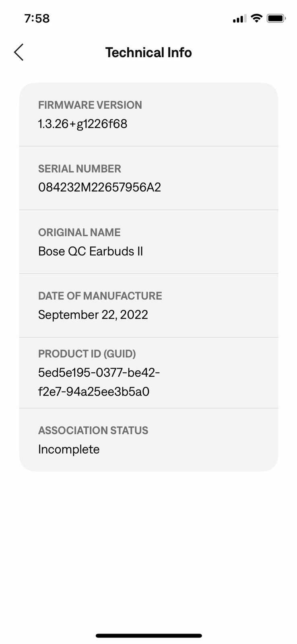
Task: Tap the home indicator bar
Action: coord(148,636)
